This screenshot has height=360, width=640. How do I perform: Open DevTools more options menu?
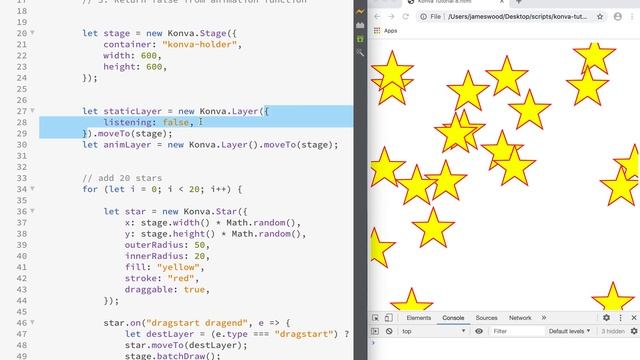click(x=620, y=318)
